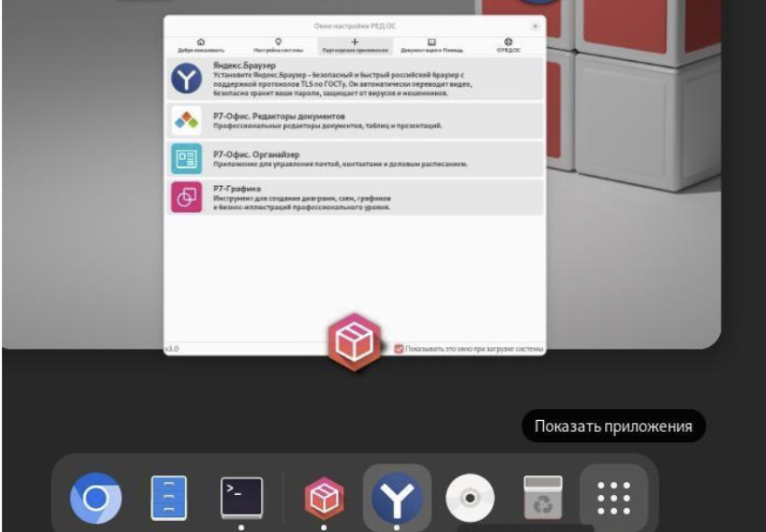The image size is (766, 532).
Task: Launch Chromium browser from the dock
Action: coord(96,498)
